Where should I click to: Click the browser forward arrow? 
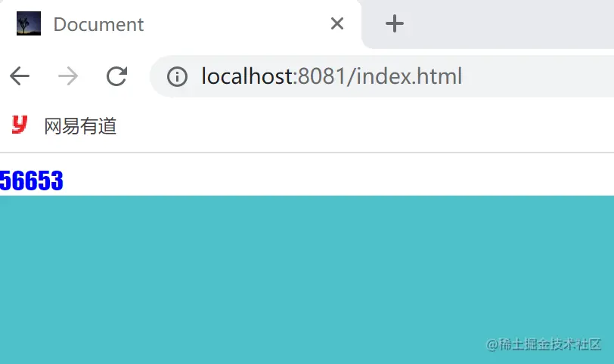68,76
